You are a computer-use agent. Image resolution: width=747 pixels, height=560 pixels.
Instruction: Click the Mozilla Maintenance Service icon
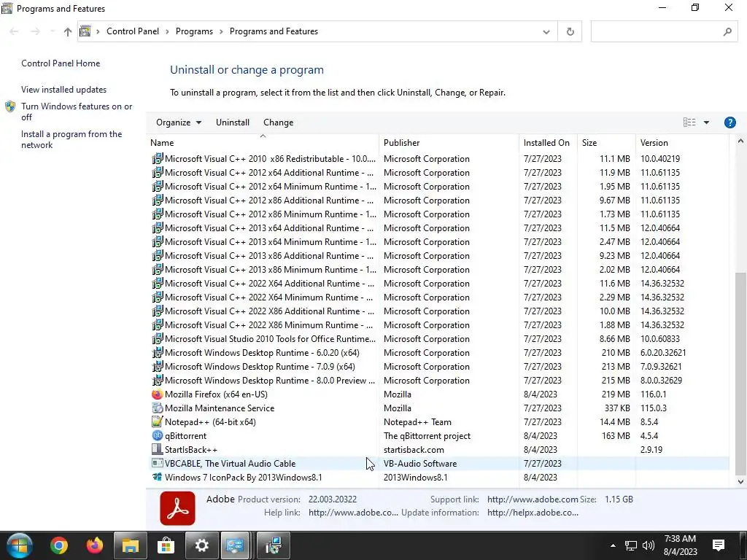[158, 408]
